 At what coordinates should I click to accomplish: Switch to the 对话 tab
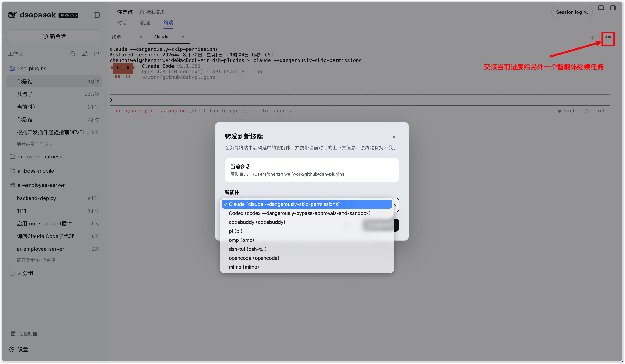[x=122, y=23]
